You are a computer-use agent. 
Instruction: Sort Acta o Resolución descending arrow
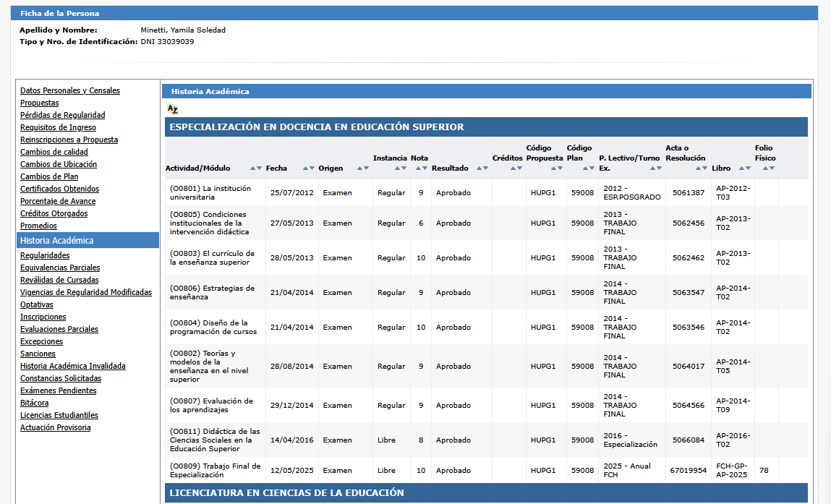click(705, 168)
